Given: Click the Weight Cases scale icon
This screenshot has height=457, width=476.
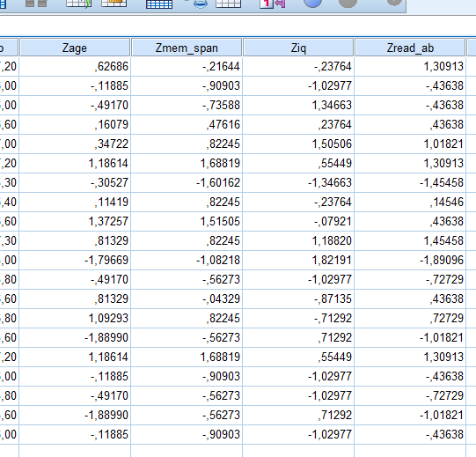Looking at the screenshot, I should coord(200,3).
